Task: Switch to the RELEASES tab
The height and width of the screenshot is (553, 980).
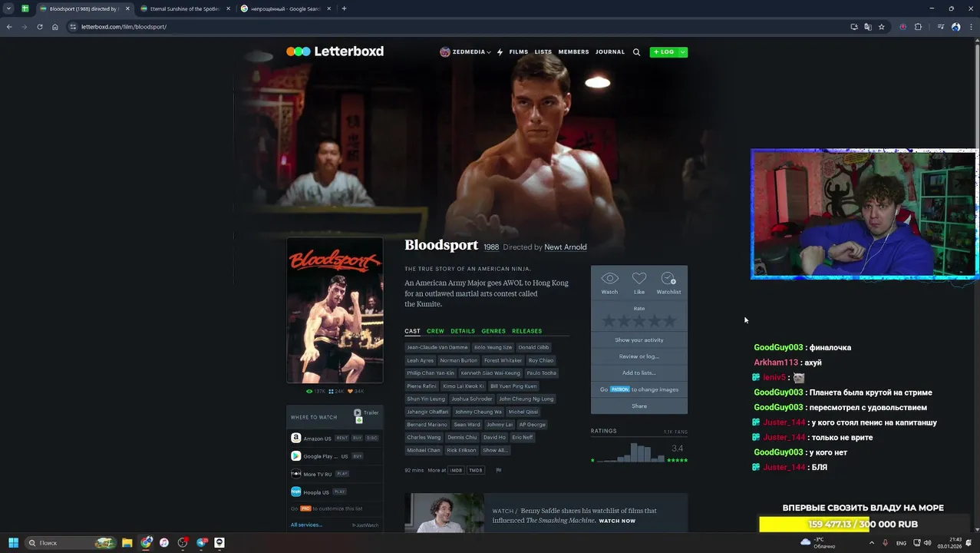Action: [x=526, y=331]
